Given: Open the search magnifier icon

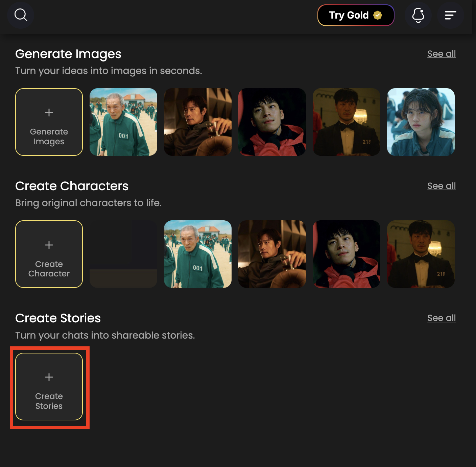Looking at the screenshot, I should 21,15.
